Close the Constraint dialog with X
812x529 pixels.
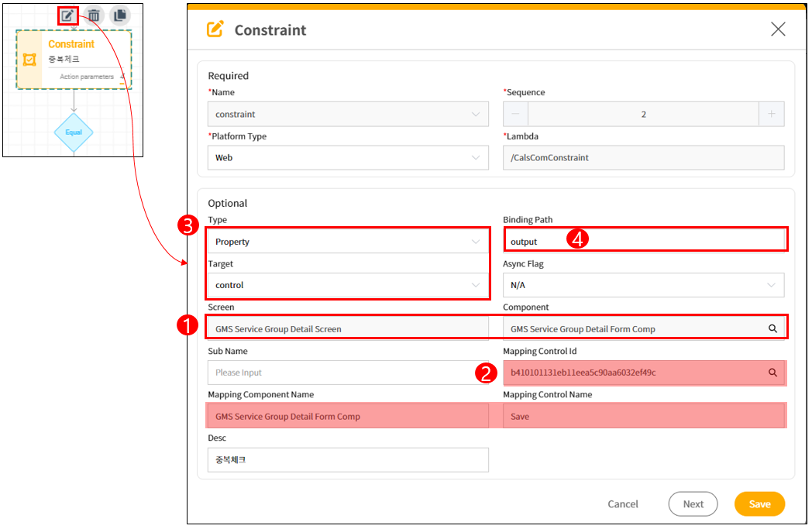click(x=778, y=29)
